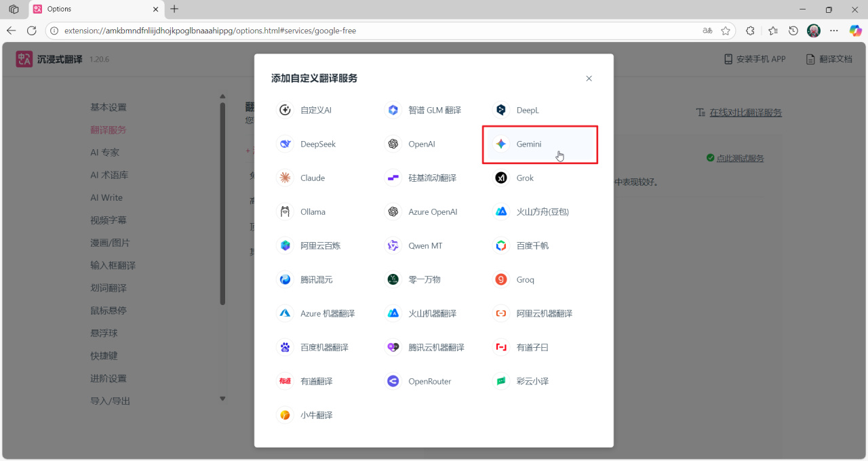Open the Copilot icon in toolbar
This screenshot has height=461, width=868.
(x=855, y=31)
